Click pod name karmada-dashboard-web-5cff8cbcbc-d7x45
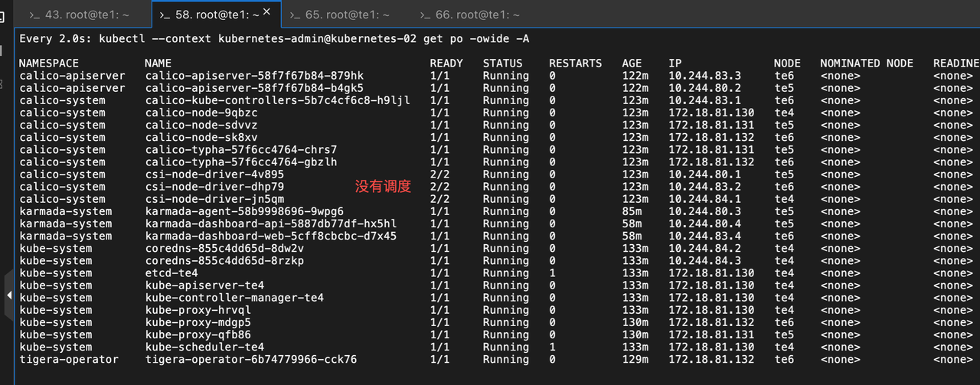 [x=271, y=236]
